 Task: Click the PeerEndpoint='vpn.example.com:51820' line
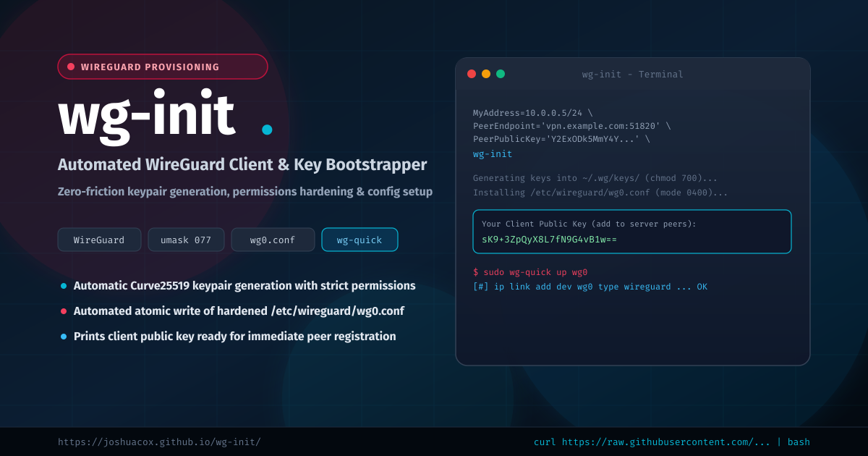[572, 126]
